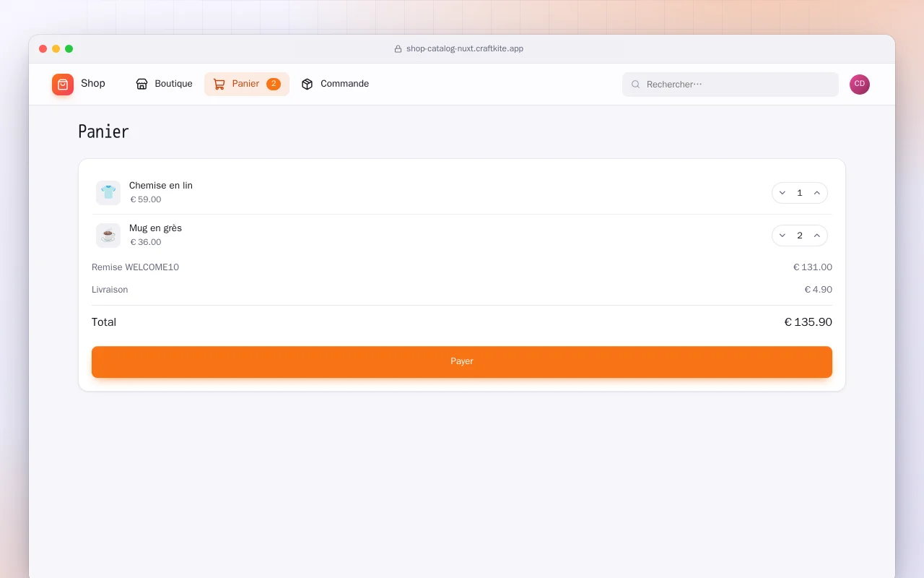Click the cart badge showing 2
The height and width of the screenshot is (578, 924).
tap(274, 84)
